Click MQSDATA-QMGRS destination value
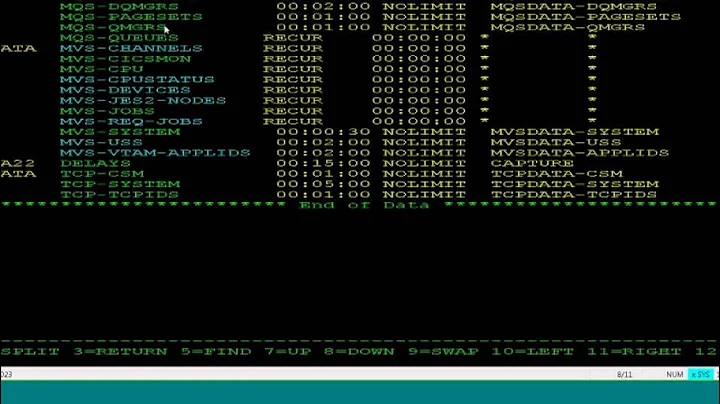The width and height of the screenshot is (720, 404). [567, 28]
